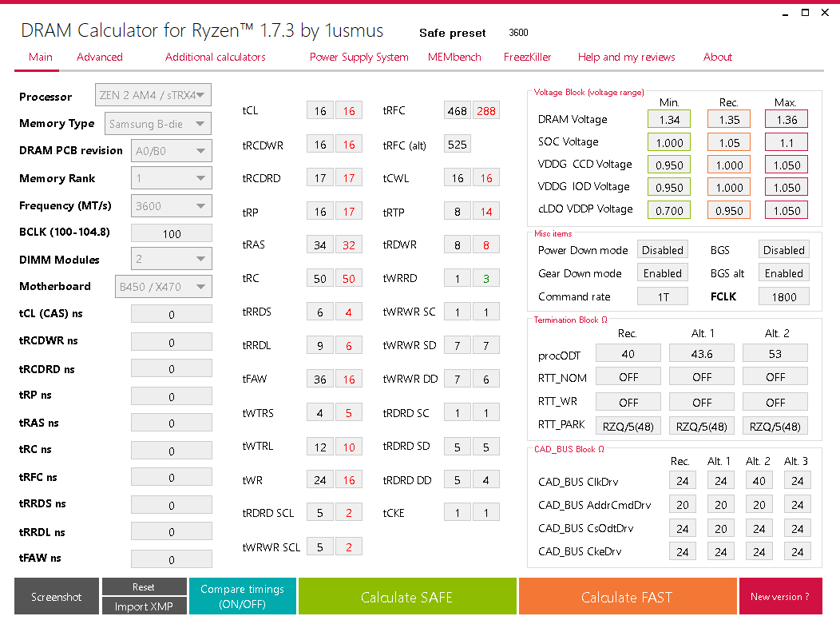
Task: Click procODT Alt. 1 value 43.6
Action: pyautogui.click(x=702, y=354)
